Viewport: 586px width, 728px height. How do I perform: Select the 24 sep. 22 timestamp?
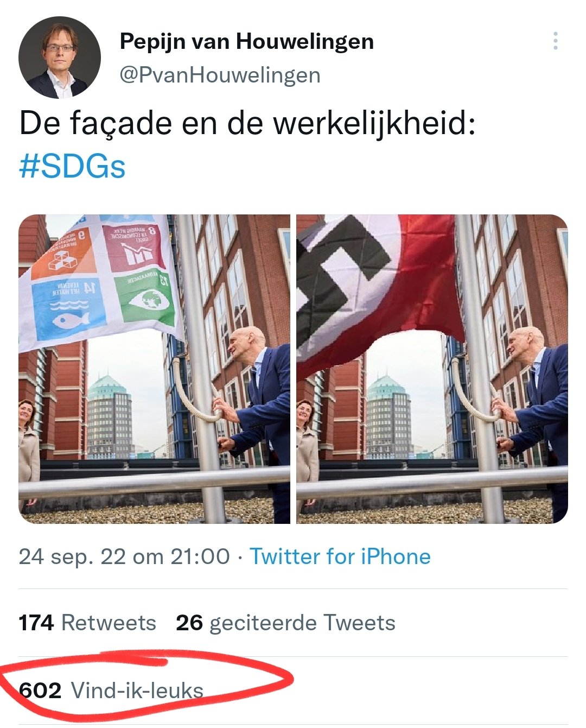point(124,557)
